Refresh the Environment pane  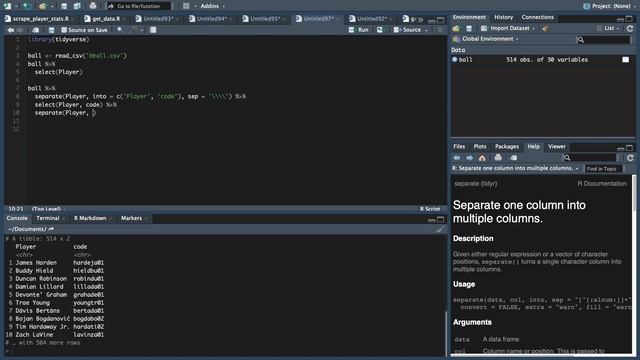(x=630, y=28)
